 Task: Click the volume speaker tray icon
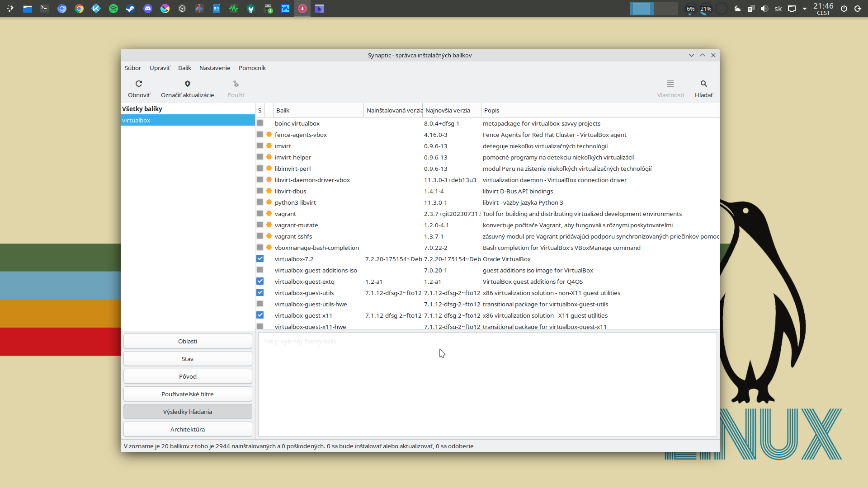pyautogui.click(x=764, y=9)
